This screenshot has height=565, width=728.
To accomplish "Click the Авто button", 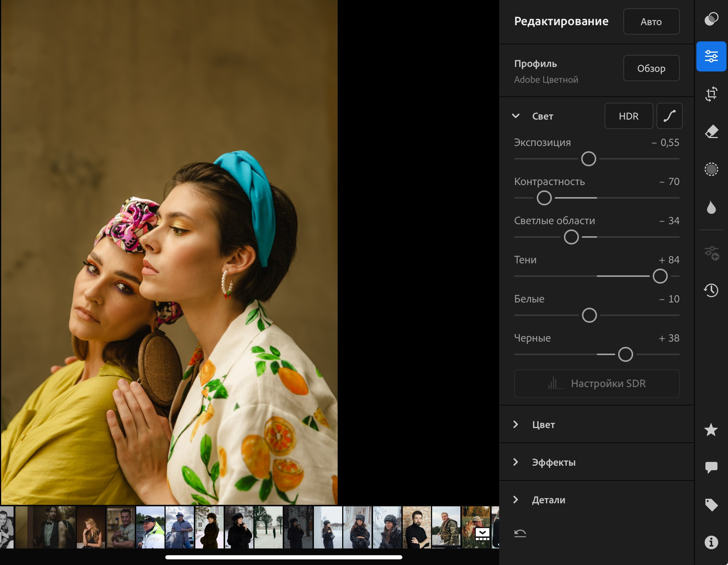I will (x=651, y=22).
